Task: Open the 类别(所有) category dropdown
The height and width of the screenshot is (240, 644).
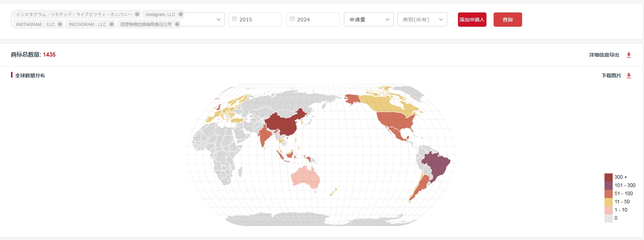Action: (x=422, y=20)
